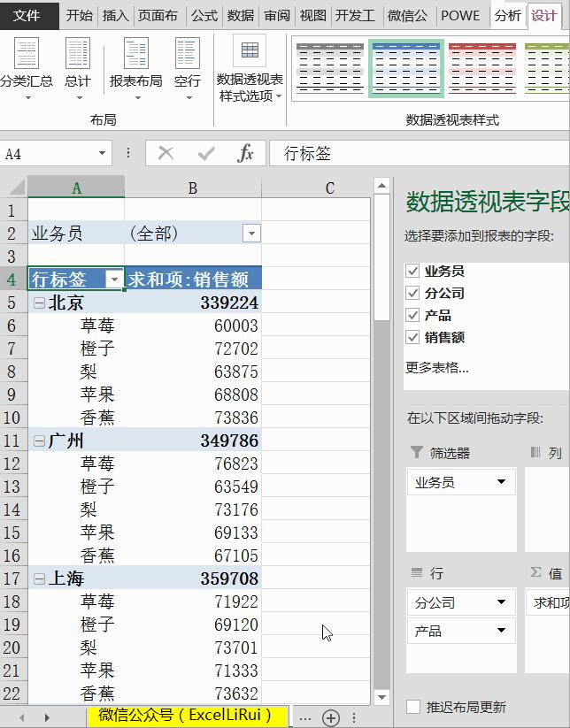
Task: Click the formula bar cancel X icon
Action: (166, 153)
